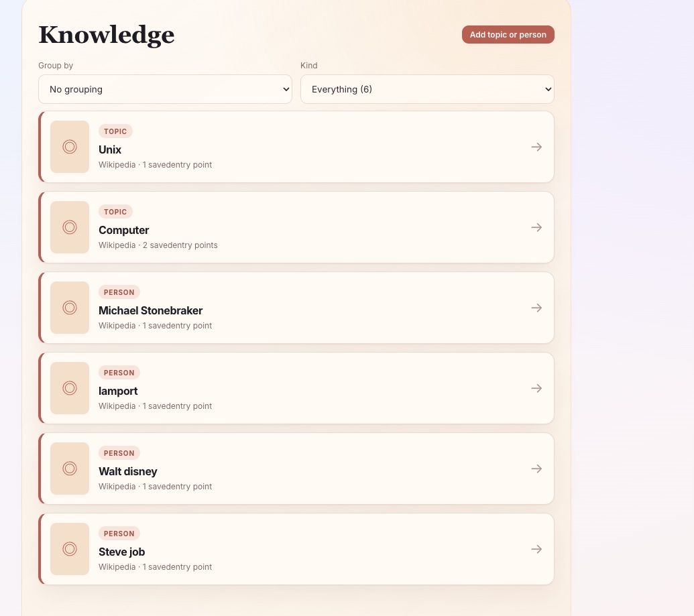This screenshot has width=694, height=616.
Task: Click the Michael Stonebraker thumbnail icon
Action: [70, 308]
